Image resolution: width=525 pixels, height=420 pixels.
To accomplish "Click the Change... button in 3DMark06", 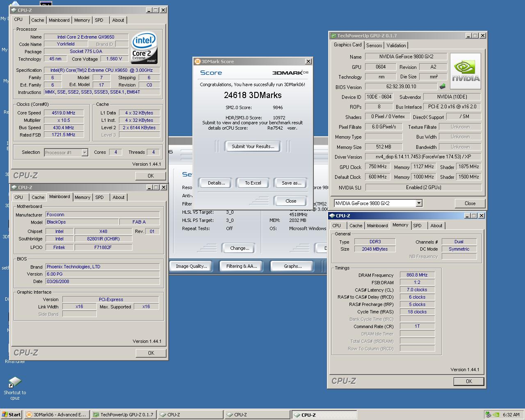I will point(240,248).
